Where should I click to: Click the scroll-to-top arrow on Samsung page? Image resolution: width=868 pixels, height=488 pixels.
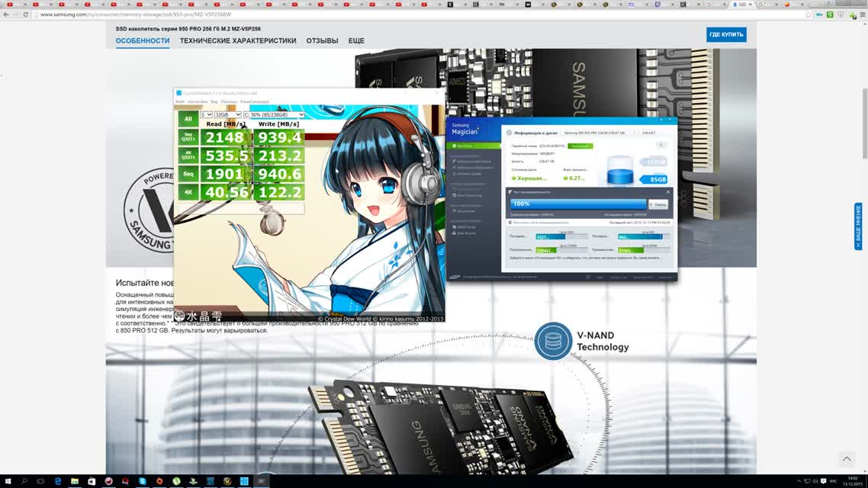point(847,459)
